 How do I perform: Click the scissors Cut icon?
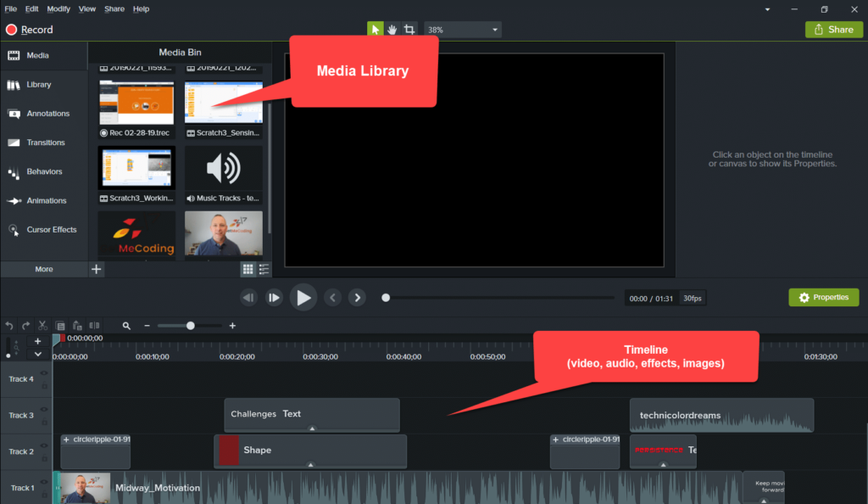tap(42, 326)
